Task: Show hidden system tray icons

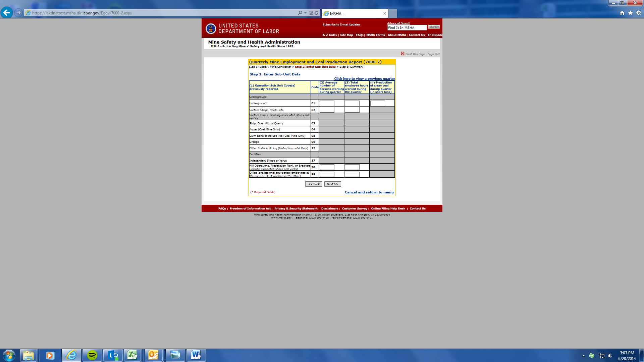Action: [584, 356]
